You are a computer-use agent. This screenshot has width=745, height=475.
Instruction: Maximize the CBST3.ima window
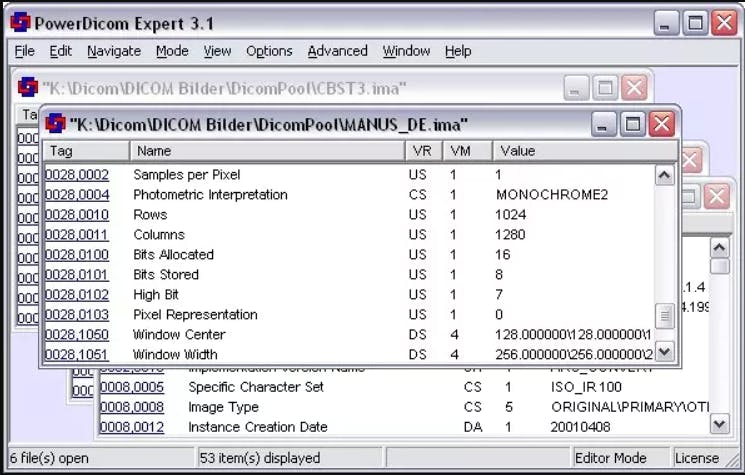(605, 88)
